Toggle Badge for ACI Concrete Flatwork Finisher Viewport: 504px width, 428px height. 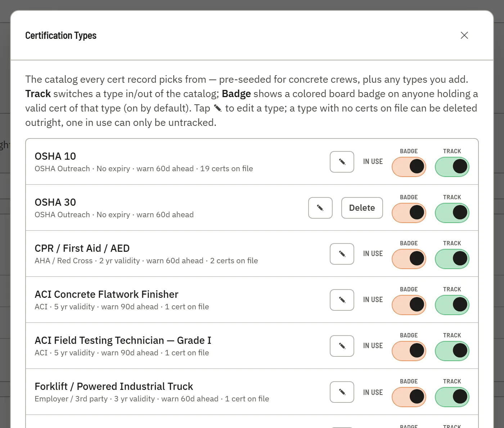[409, 305]
